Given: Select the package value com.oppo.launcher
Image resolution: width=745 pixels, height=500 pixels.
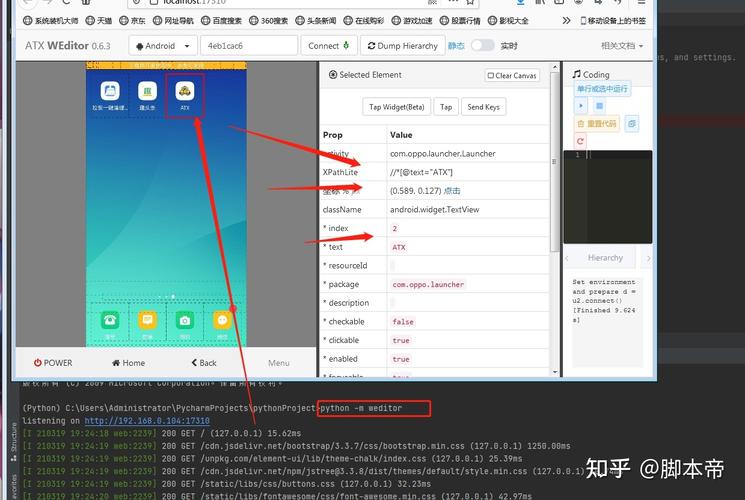Looking at the screenshot, I should (428, 284).
